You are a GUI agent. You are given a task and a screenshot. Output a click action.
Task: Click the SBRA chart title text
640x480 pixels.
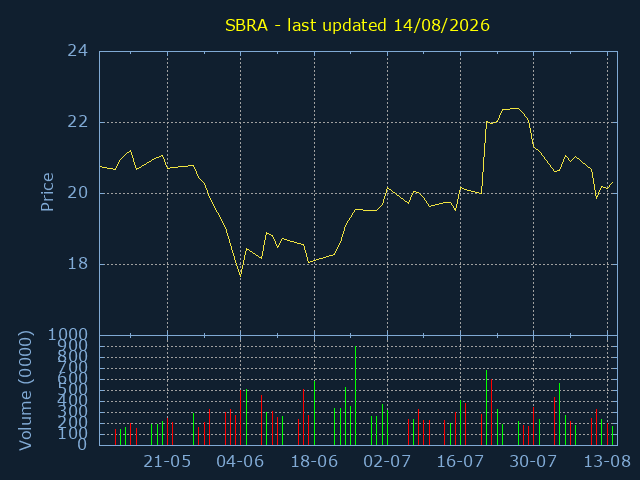(x=357, y=26)
